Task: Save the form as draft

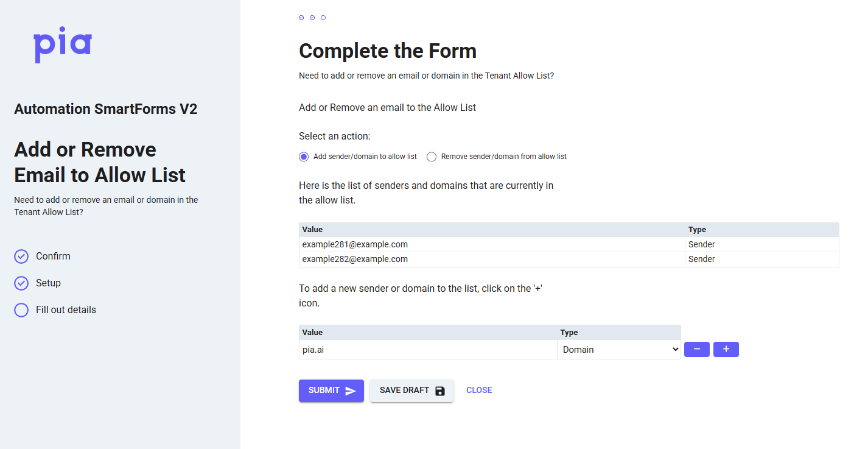Action: (x=411, y=391)
